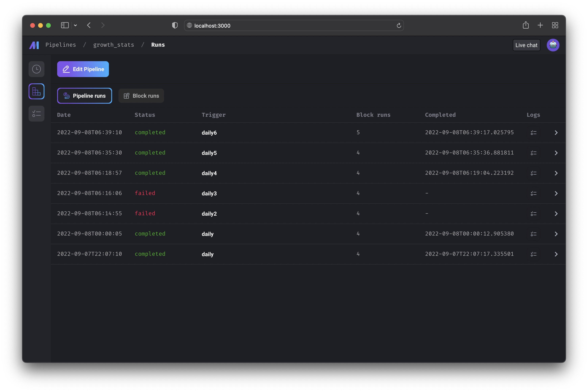Screen dimensions: 588x392
Task: Click the Runs breadcrumb
Action: (x=158, y=45)
